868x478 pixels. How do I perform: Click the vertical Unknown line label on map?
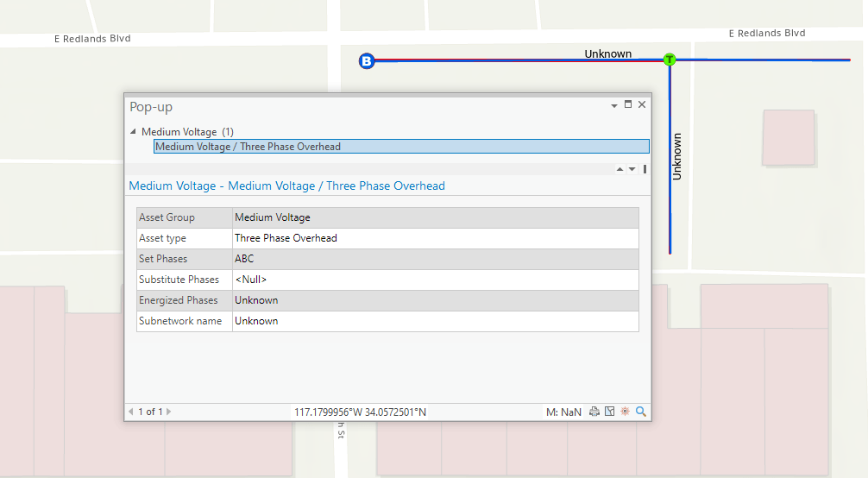(x=676, y=156)
